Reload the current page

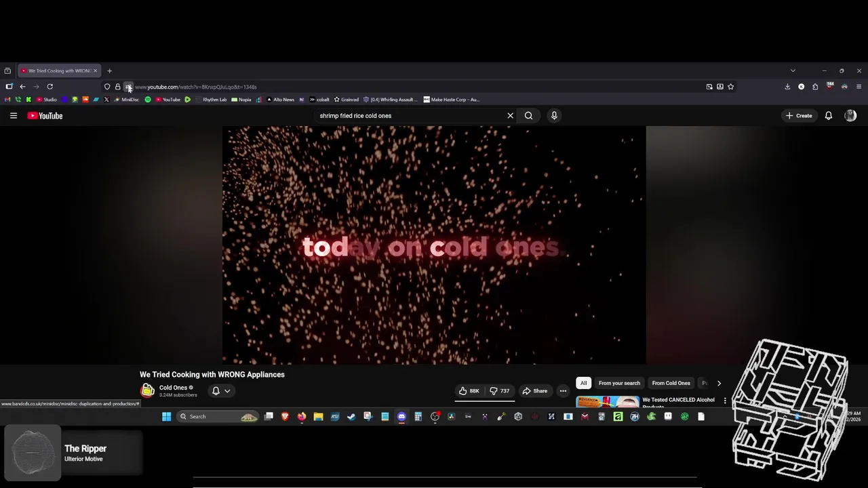(50, 87)
